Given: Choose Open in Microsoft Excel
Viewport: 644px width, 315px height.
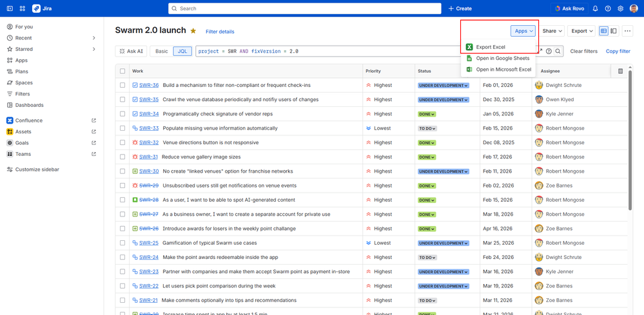Looking at the screenshot, I should 498,70.
